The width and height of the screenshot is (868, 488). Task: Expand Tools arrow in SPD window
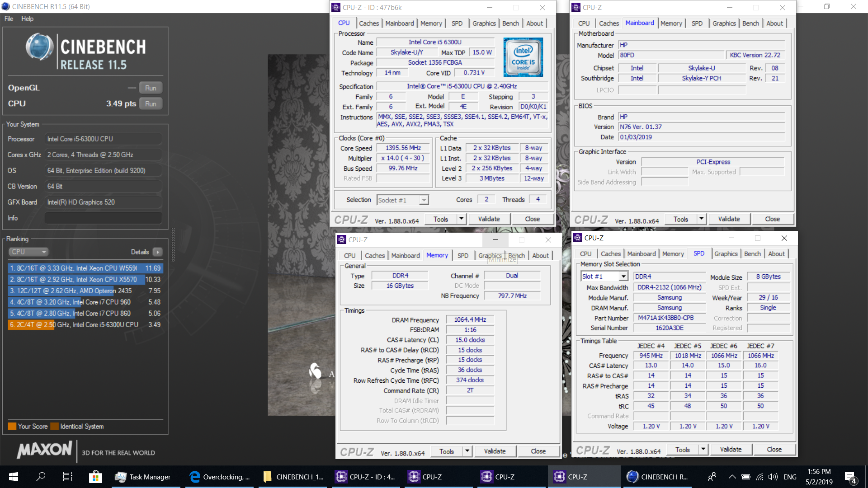pyautogui.click(x=703, y=449)
